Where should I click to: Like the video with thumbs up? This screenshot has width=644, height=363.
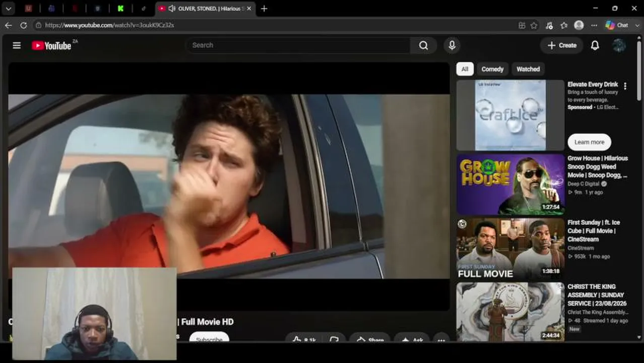point(304,339)
